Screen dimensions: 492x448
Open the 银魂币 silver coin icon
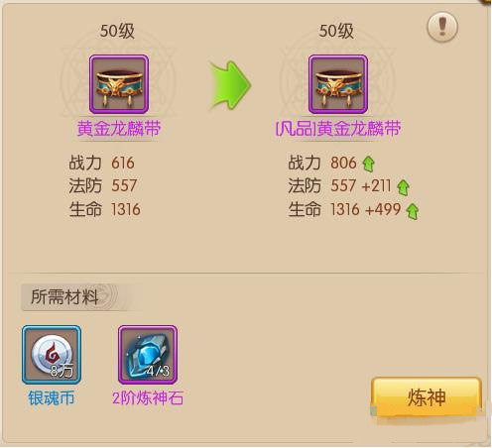(x=52, y=355)
